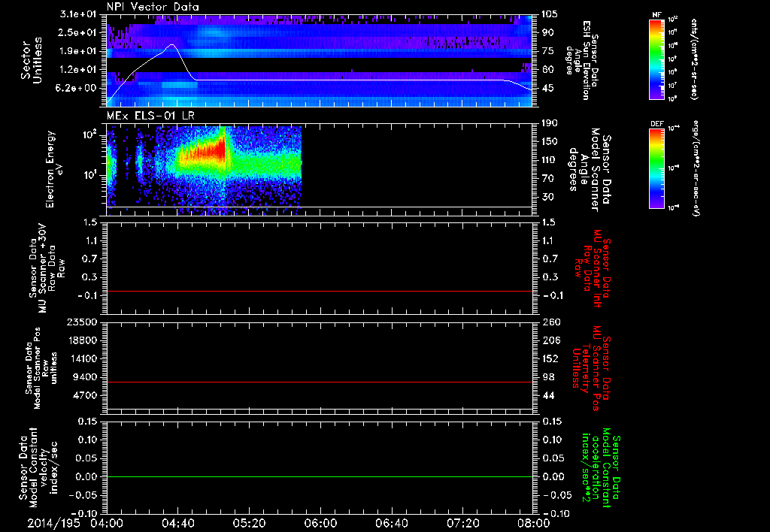Click the 23500 scanner position tick label
Screen dimensions: 770x532
(x=83, y=322)
